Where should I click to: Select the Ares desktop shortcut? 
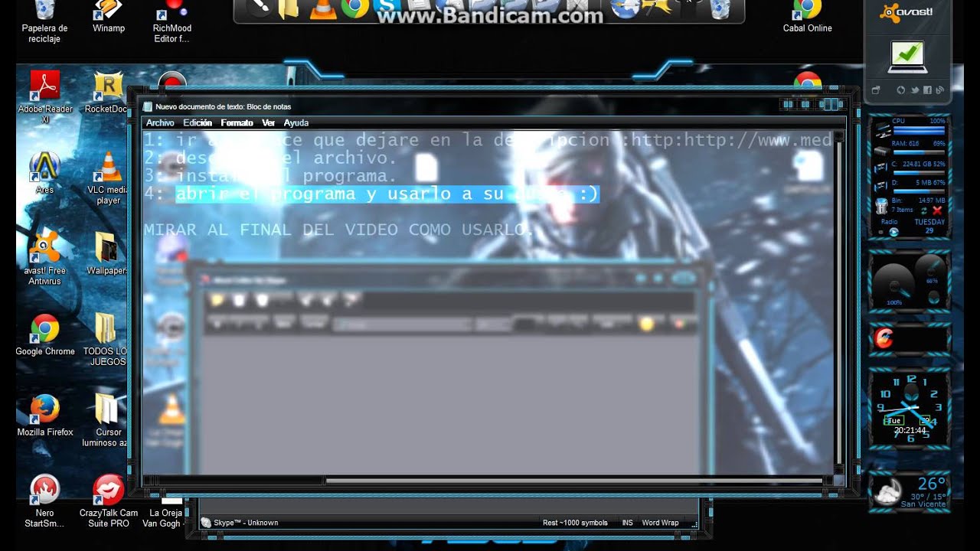coord(44,173)
